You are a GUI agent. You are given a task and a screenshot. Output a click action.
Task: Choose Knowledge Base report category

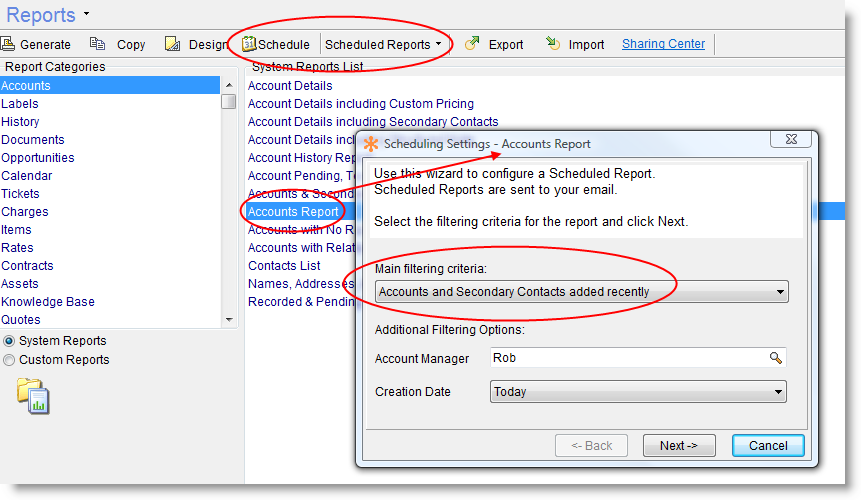click(x=48, y=302)
